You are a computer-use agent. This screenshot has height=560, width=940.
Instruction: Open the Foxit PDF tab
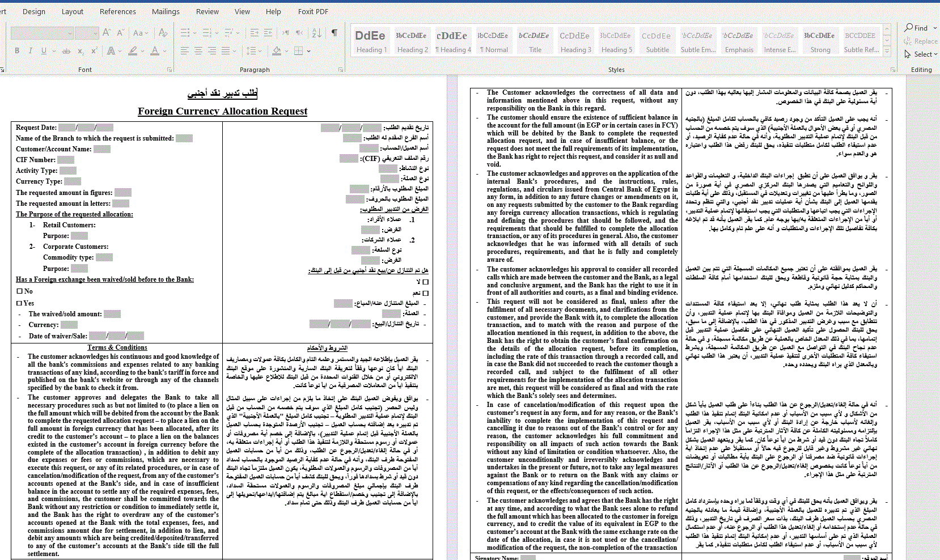313,11
